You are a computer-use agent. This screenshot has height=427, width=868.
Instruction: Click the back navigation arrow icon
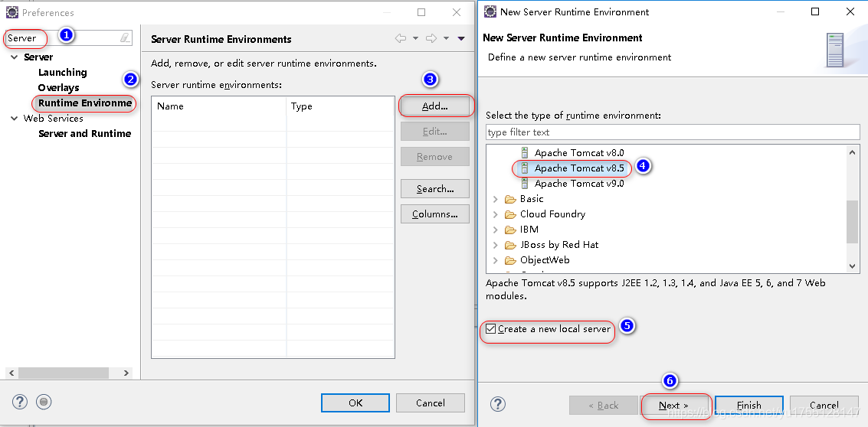[x=401, y=38]
